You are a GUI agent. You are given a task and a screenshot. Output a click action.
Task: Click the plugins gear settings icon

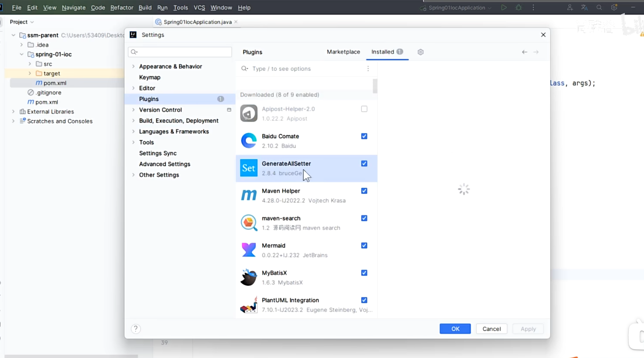[421, 52]
